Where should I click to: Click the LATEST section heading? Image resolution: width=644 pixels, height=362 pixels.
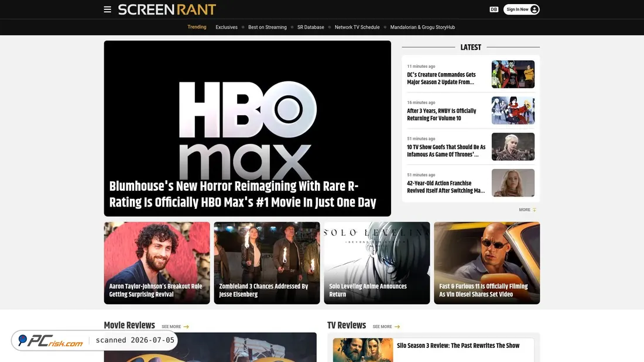point(471,47)
